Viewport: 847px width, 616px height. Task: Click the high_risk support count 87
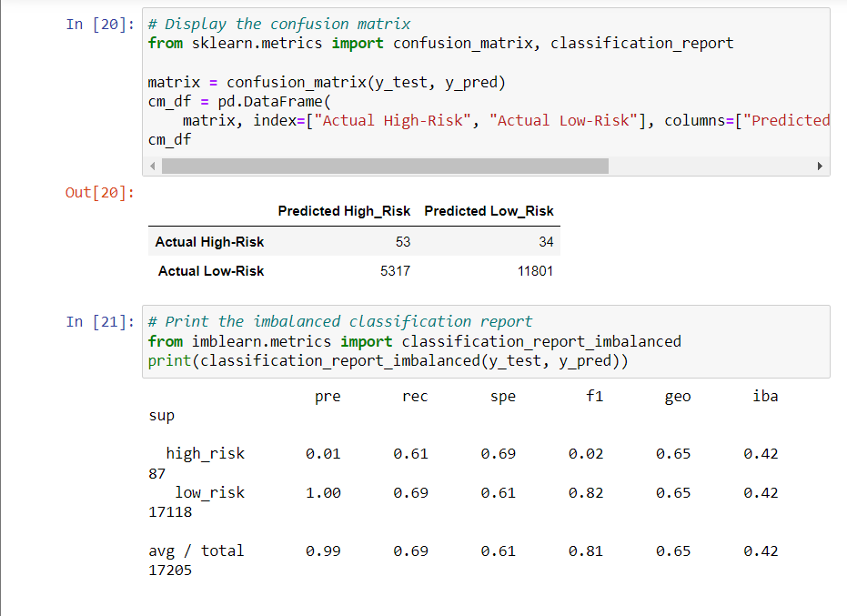[x=157, y=474]
